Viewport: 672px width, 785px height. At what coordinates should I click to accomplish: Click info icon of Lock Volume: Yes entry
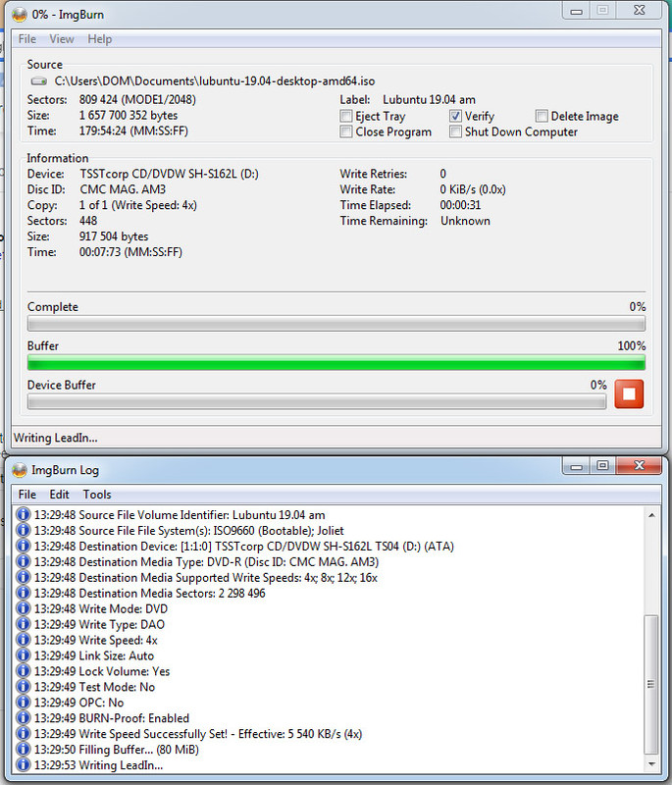(x=23, y=671)
